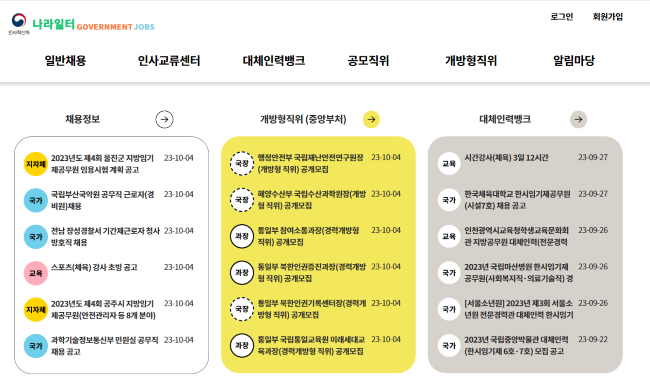Click 교육 pink badge beside 스포츠(체육) 강사 posting

pos(36,273)
